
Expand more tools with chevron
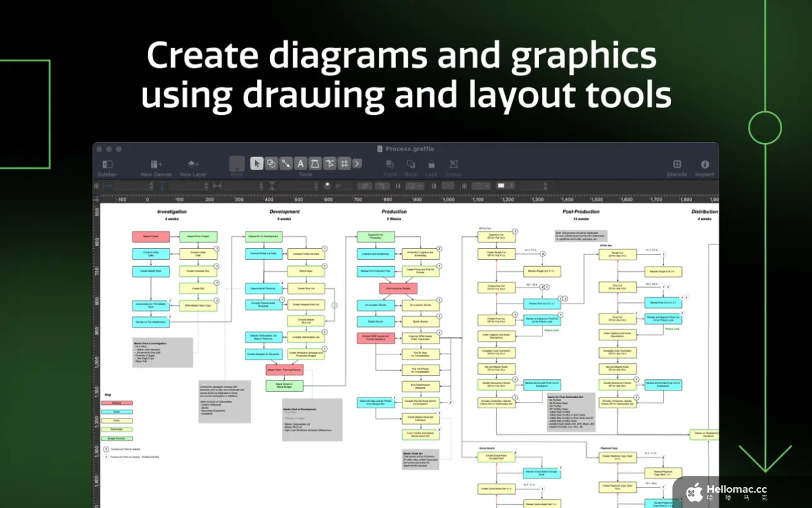pyautogui.click(x=357, y=164)
